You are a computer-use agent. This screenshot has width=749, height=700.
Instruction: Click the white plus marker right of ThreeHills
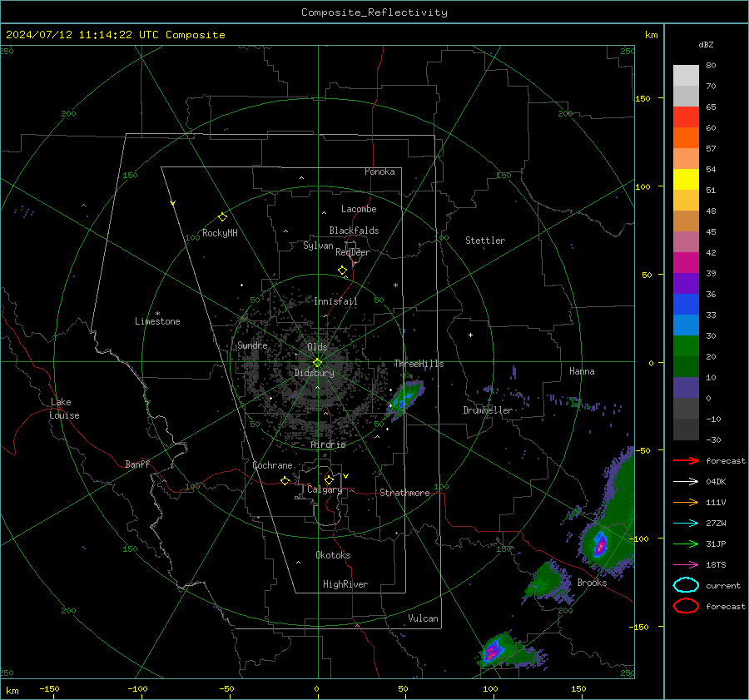click(x=470, y=335)
